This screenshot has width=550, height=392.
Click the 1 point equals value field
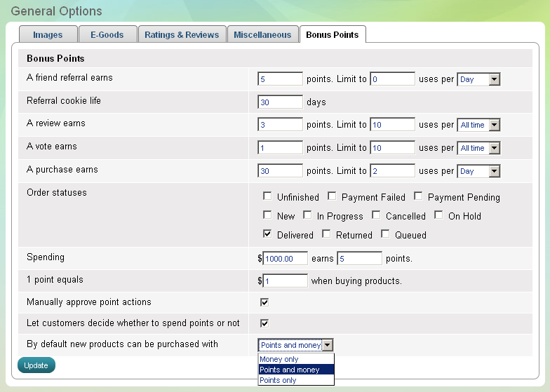click(285, 281)
